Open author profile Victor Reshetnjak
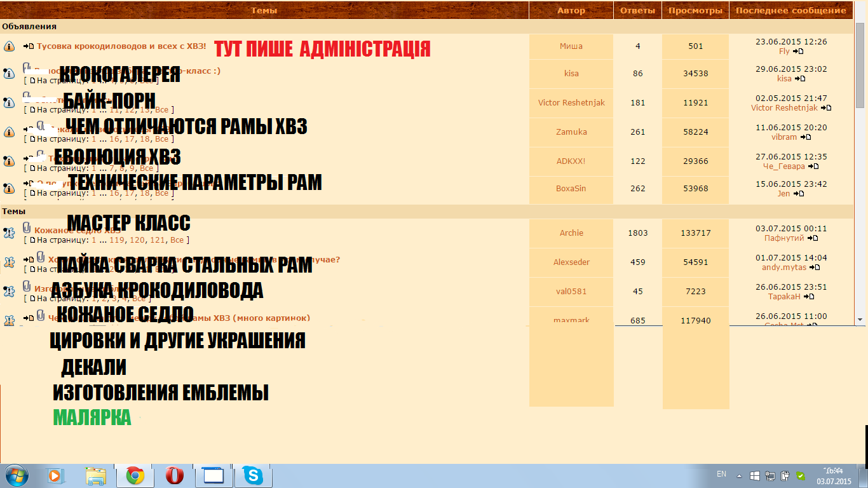 [571, 103]
